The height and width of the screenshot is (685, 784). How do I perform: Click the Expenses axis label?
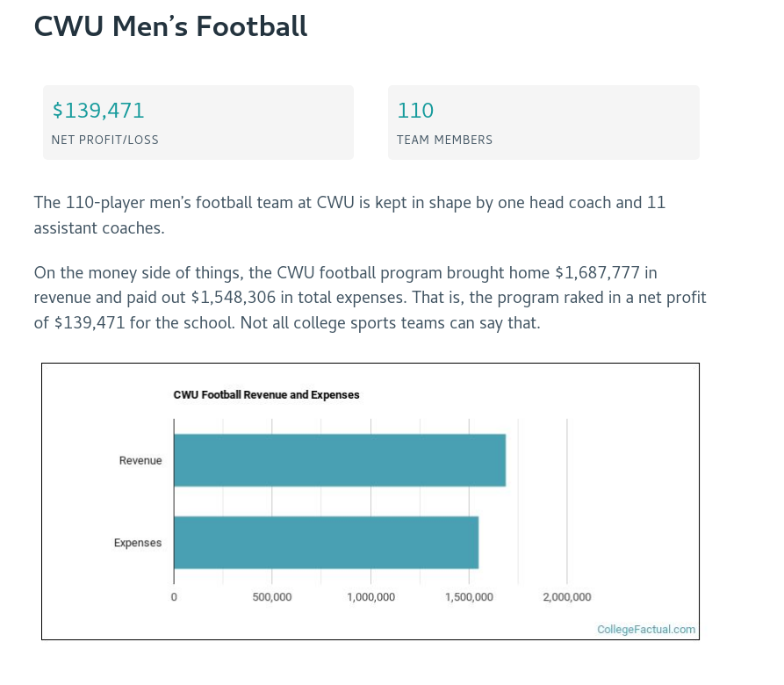click(138, 543)
